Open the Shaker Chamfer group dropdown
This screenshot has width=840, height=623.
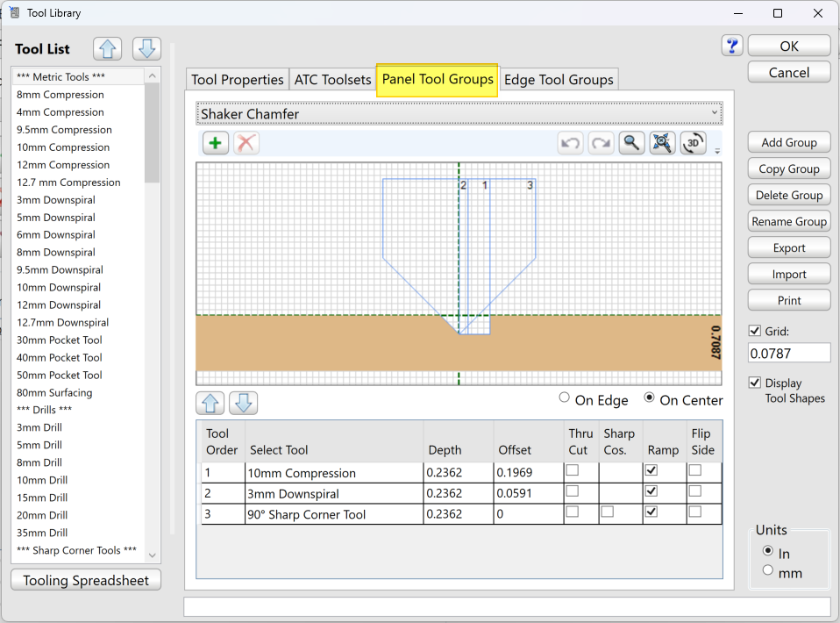[459, 114]
